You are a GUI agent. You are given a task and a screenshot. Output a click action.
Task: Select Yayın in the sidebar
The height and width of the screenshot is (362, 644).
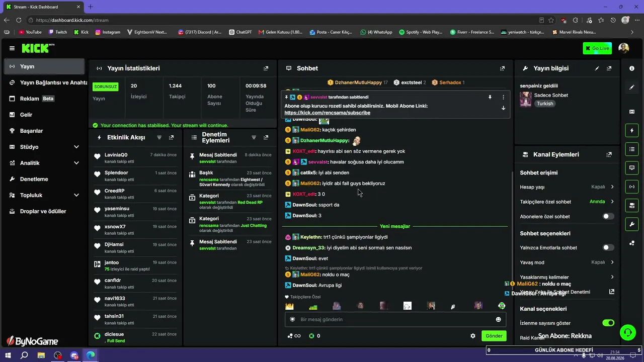click(44, 66)
